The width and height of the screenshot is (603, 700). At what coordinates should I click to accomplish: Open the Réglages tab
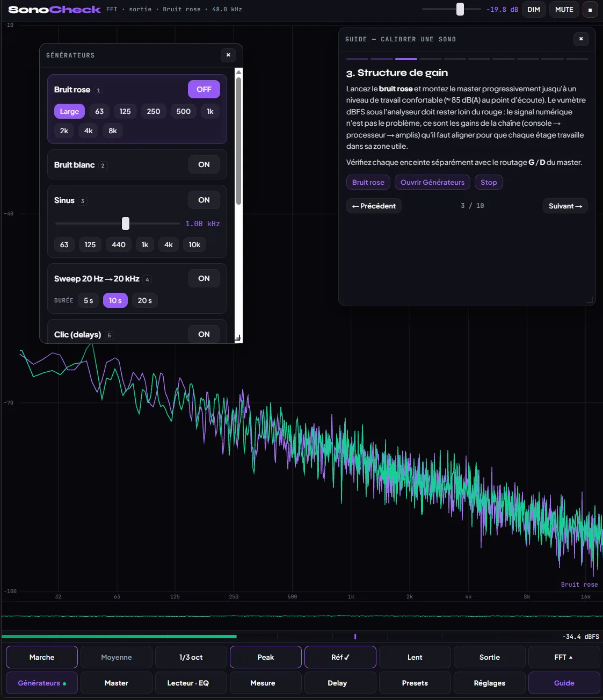tap(490, 683)
